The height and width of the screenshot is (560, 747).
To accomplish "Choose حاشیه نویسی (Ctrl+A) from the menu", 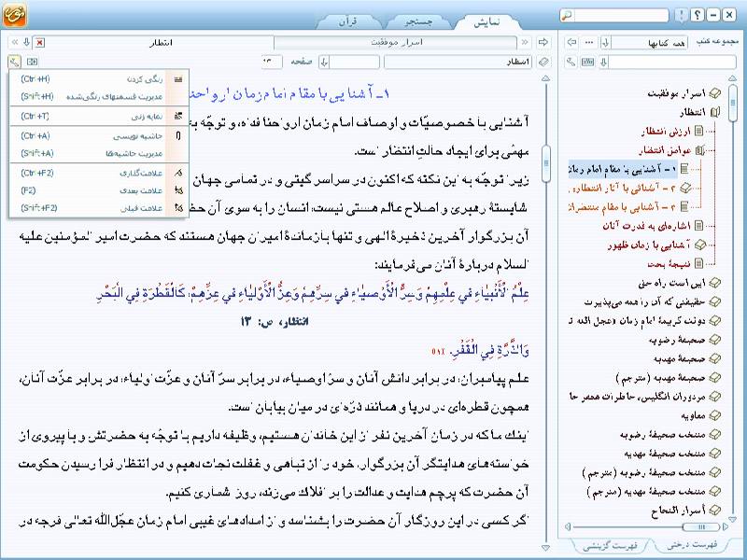I will point(99,136).
